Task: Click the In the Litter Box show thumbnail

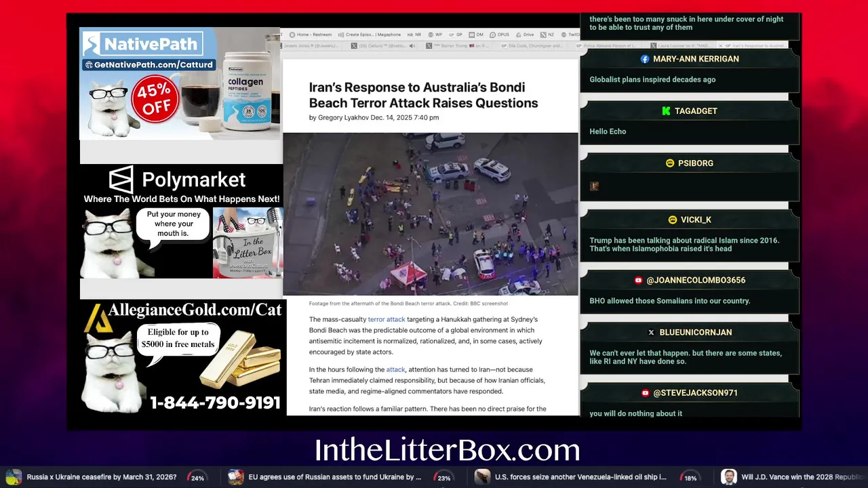Action: [248, 243]
